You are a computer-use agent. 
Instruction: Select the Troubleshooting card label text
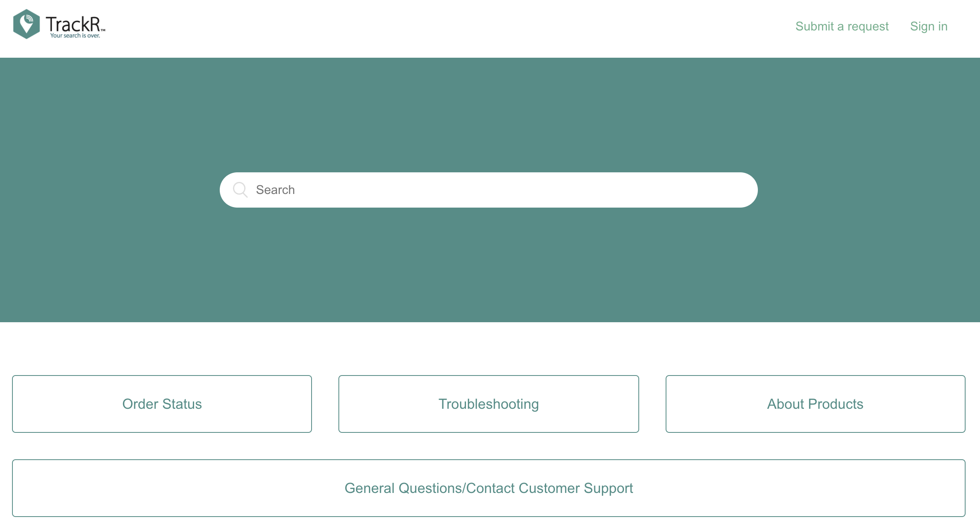point(489,404)
